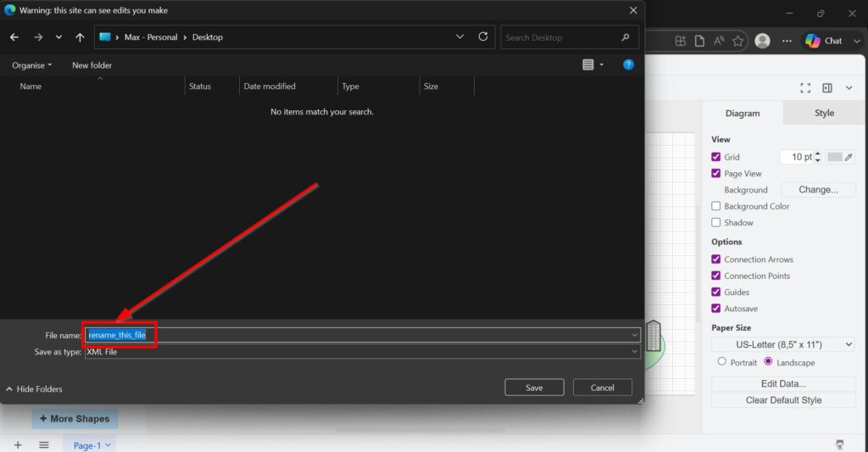The width and height of the screenshot is (868, 452).
Task: Sort by Date modified column
Action: (x=270, y=86)
